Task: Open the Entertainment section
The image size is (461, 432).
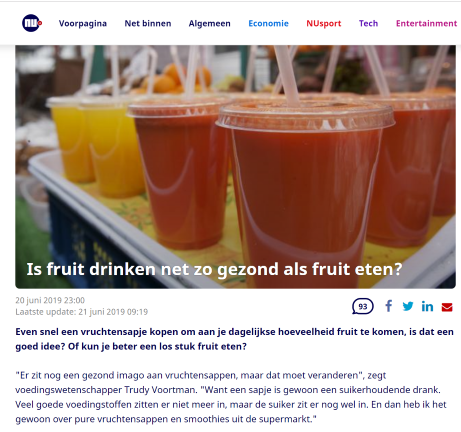Action: [426, 23]
